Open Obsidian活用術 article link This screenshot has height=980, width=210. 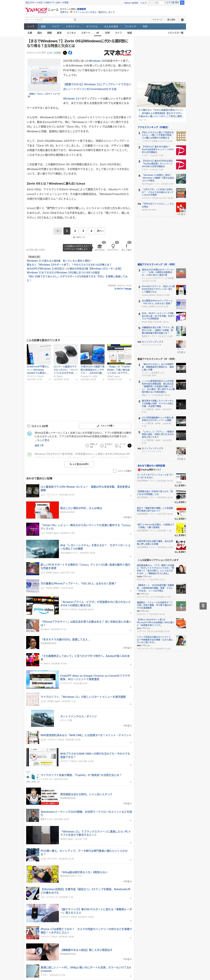tap(85, 891)
